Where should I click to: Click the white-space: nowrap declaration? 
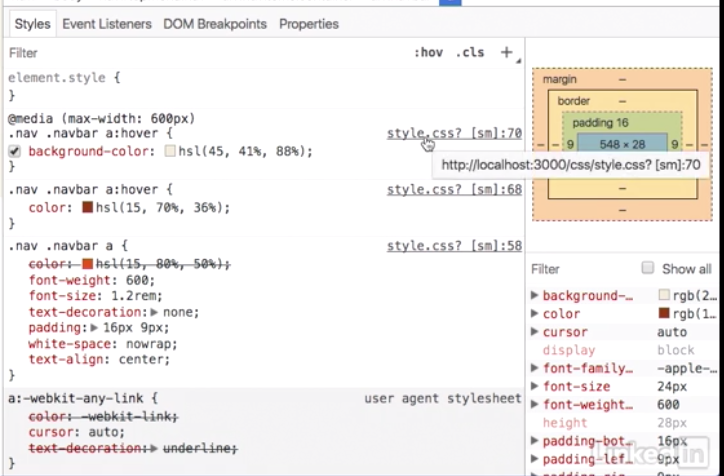tap(103, 344)
